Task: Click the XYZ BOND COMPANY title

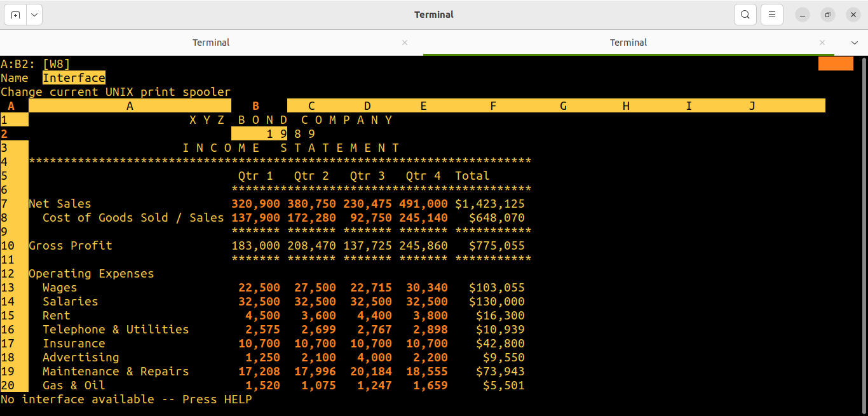Action: [291, 120]
